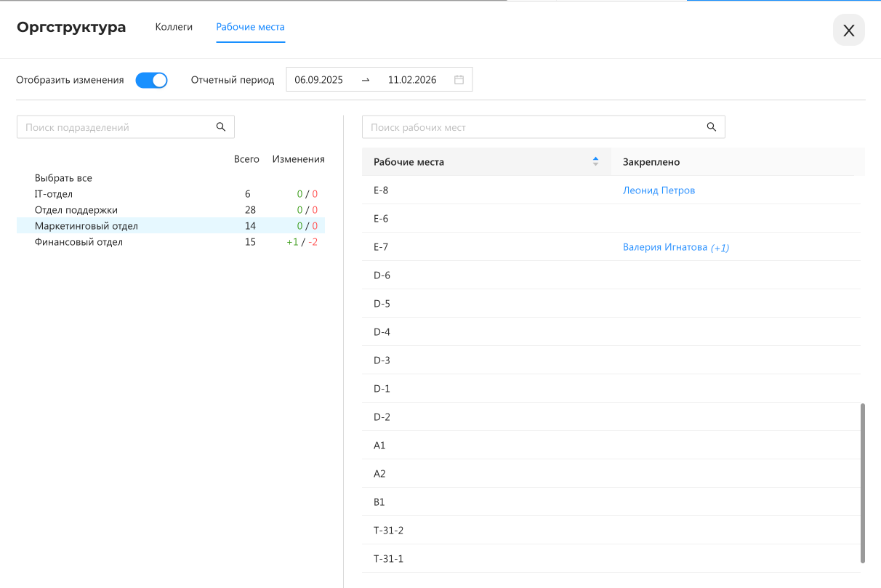881x588 pixels.
Task: Toggle off Отобразить изменения switch
Action: 151,80
